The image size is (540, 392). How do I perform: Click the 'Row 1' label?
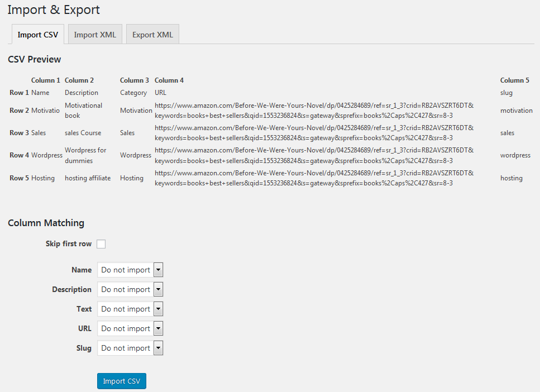point(20,93)
